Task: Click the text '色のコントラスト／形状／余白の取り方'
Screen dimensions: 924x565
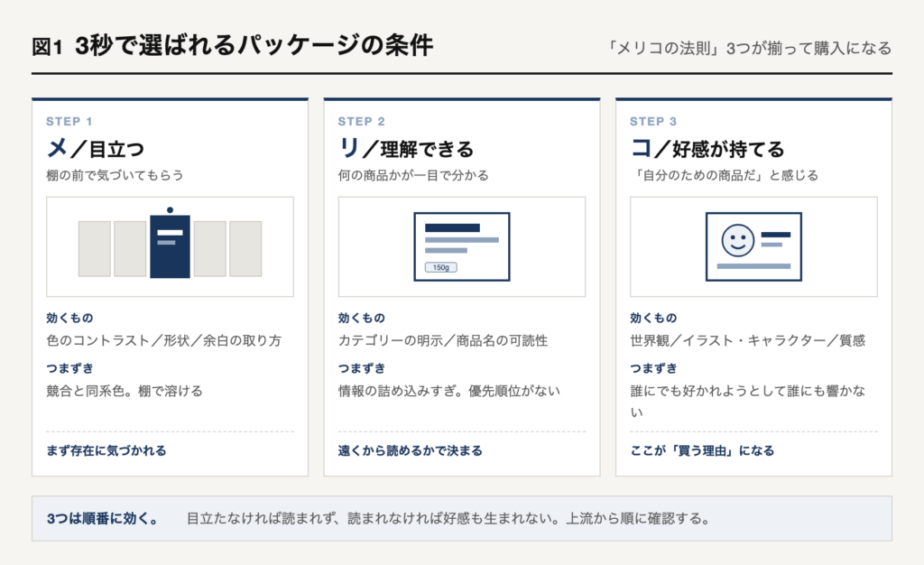Action: (164, 340)
